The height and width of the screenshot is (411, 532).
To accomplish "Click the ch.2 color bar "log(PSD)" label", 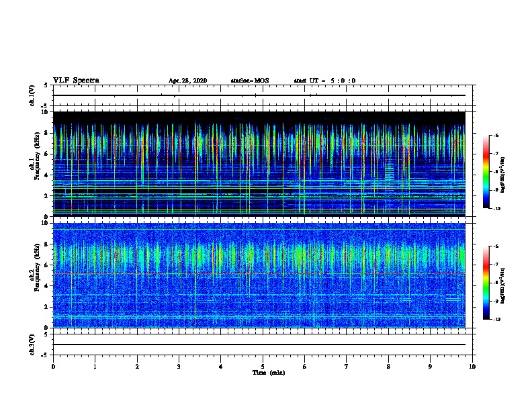I will coord(502,285).
